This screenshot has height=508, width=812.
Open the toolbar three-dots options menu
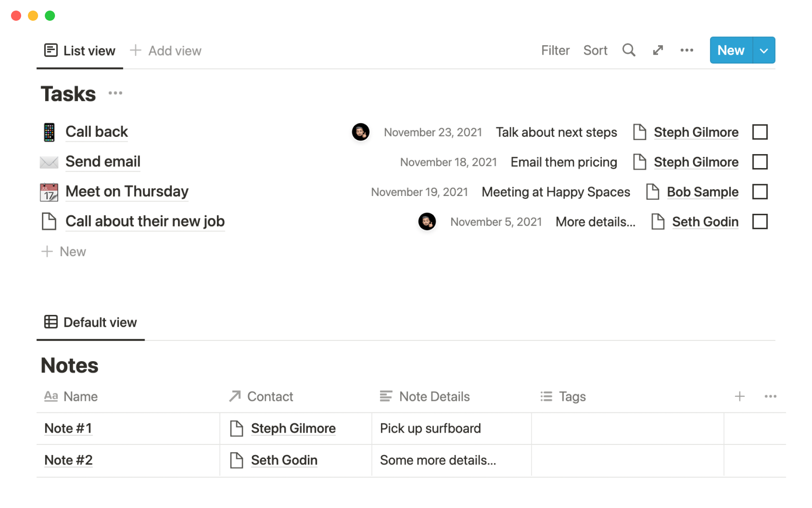[x=686, y=50]
